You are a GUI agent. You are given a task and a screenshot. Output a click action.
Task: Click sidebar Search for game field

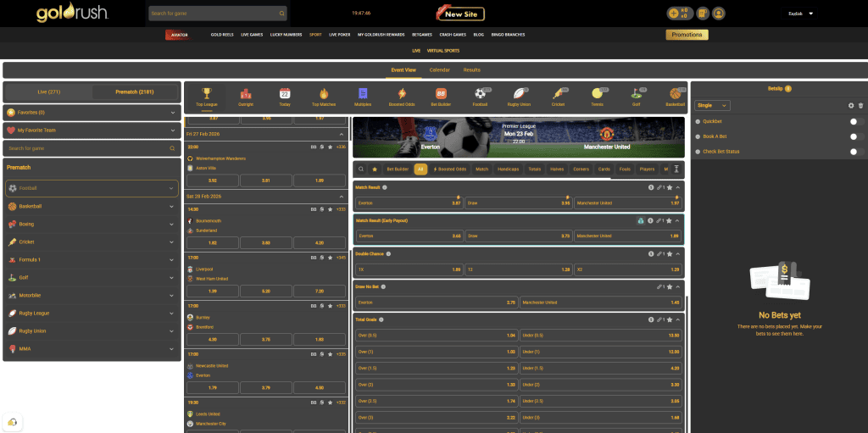point(92,148)
